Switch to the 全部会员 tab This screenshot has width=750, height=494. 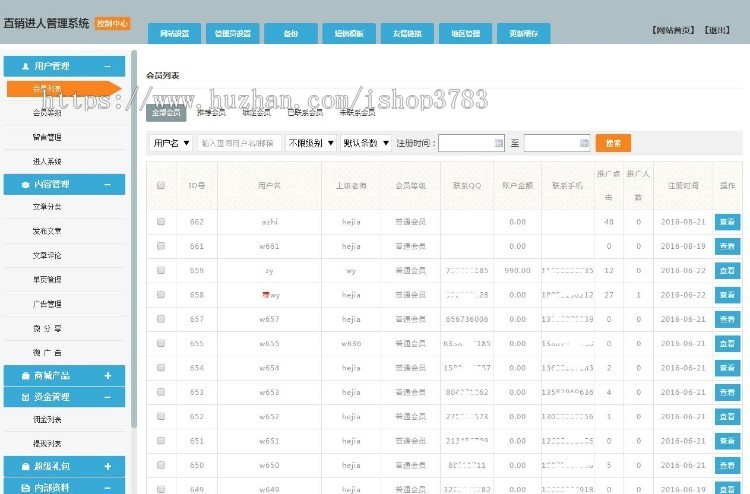166,113
